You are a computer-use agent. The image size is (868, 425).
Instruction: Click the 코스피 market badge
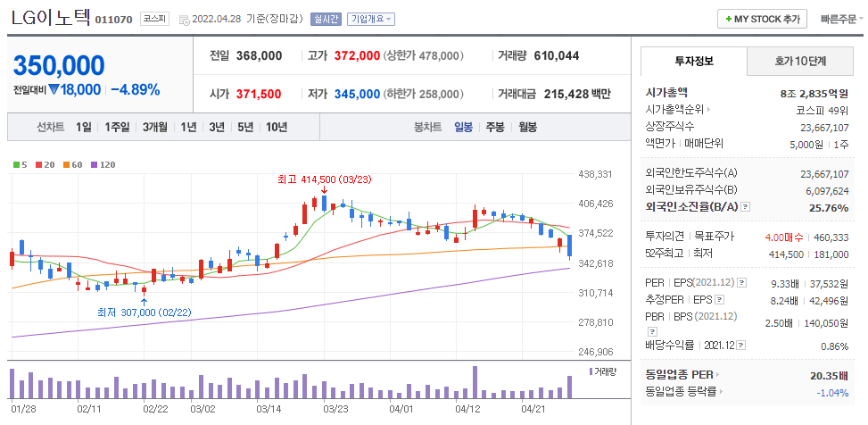coord(153,19)
